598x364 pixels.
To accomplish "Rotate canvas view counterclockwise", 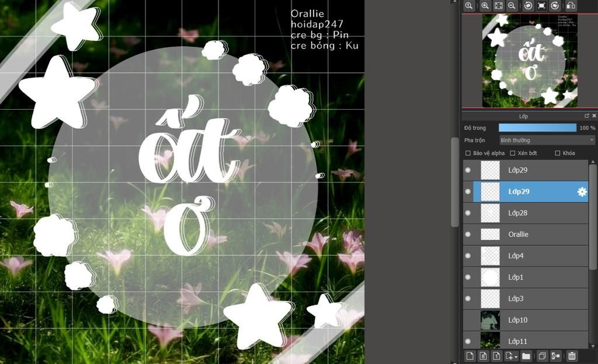I will tap(528, 6).
